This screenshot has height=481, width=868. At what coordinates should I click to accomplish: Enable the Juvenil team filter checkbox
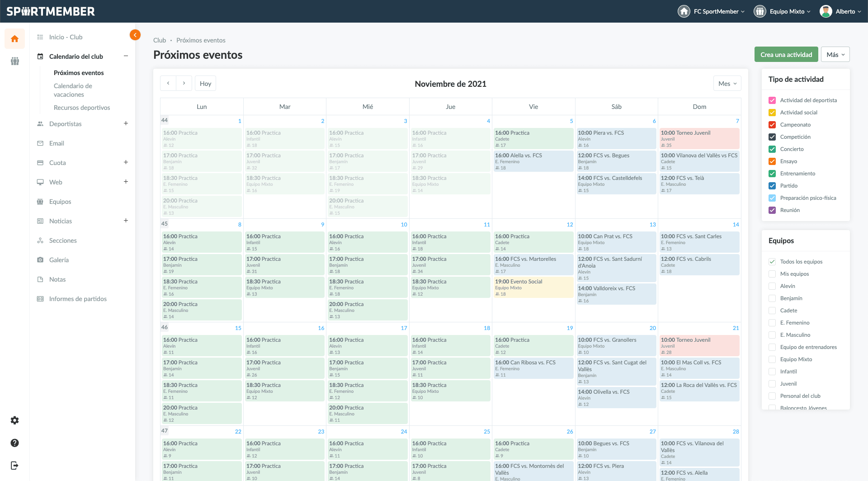click(772, 384)
